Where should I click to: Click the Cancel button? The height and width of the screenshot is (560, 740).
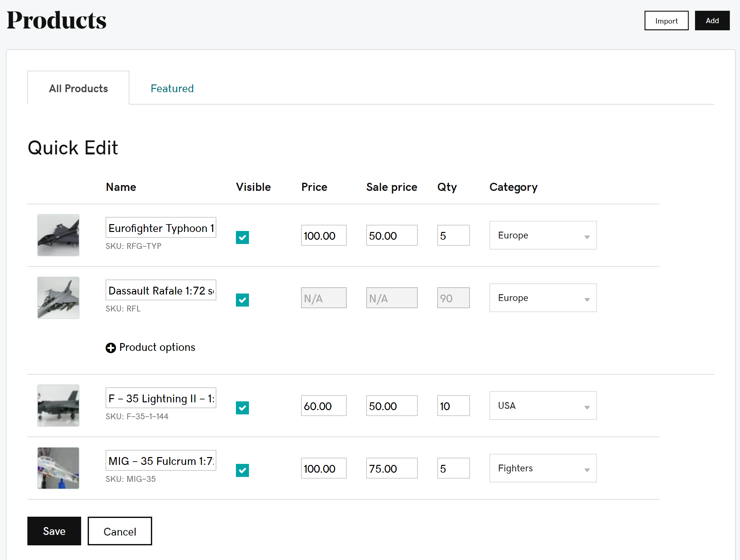120,531
